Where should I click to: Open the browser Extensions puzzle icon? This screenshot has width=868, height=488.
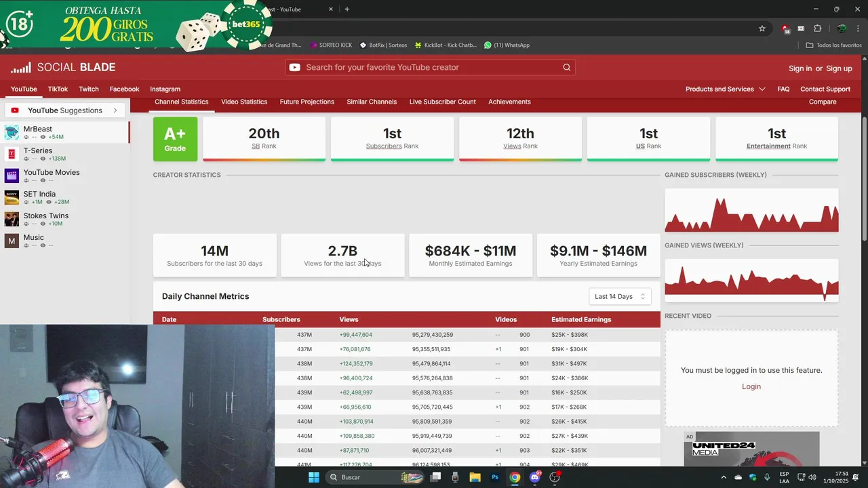pos(817,28)
